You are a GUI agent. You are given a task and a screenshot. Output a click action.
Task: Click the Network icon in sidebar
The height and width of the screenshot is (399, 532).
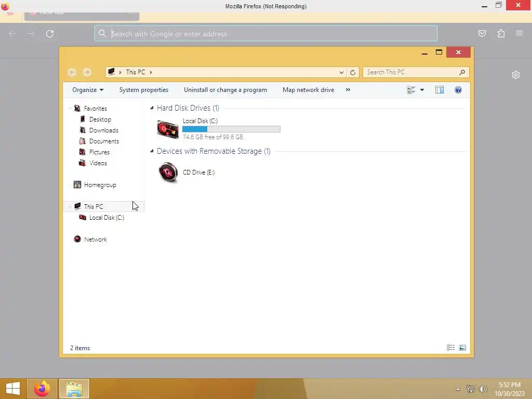[77, 239]
